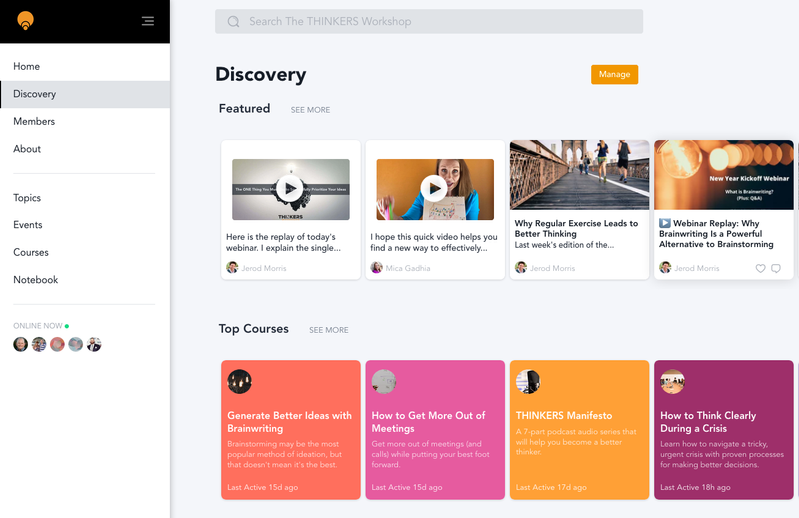Play Mica Gadhia's quick video
This screenshot has height=518, width=799.
tap(435, 189)
